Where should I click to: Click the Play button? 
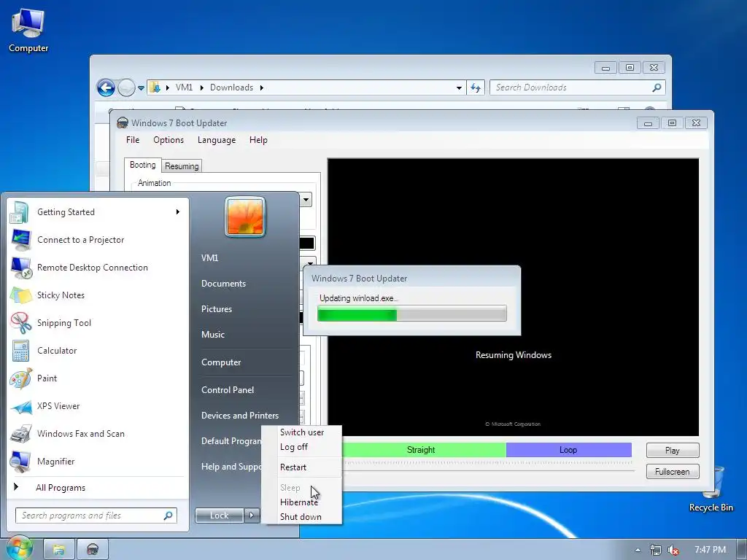click(x=673, y=451)
